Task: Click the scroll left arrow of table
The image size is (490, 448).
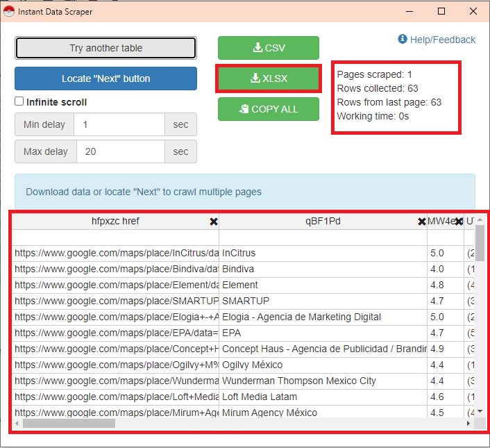Action: (17, 424)
